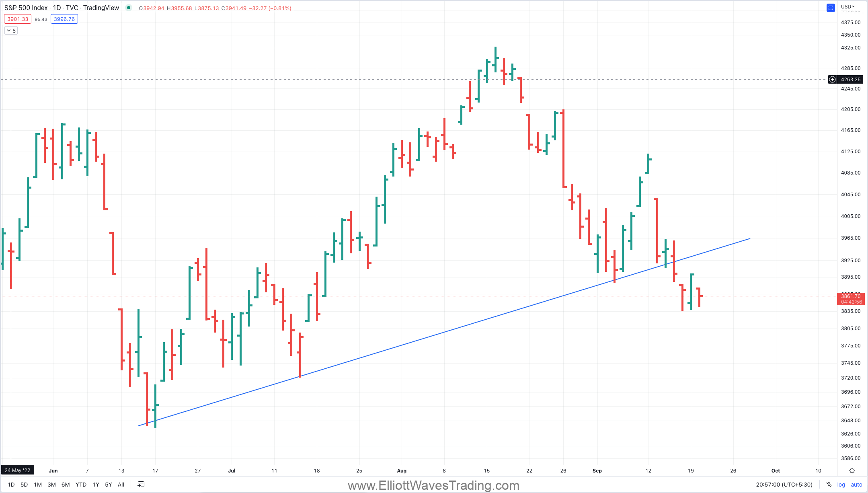Click the 4005.00 price axis label

click(x=851, y=216)
